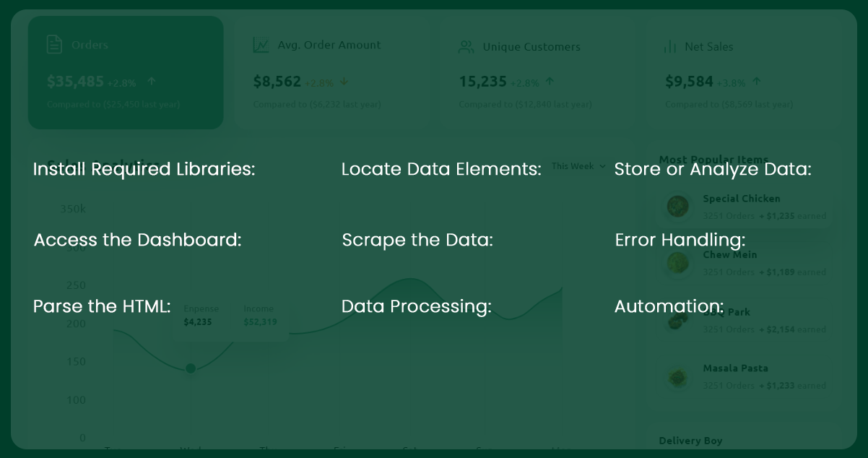Select the Masala Pasta item thumbnail
Image resolution: width=868 pixels, height=458 pixels.
pyautogui.click(x=677, y=376)
